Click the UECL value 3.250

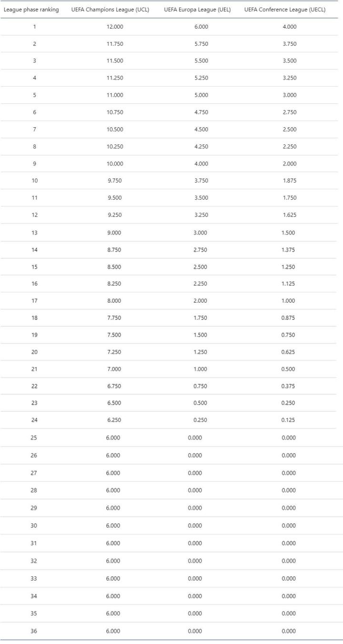click(x=289, y=78)
